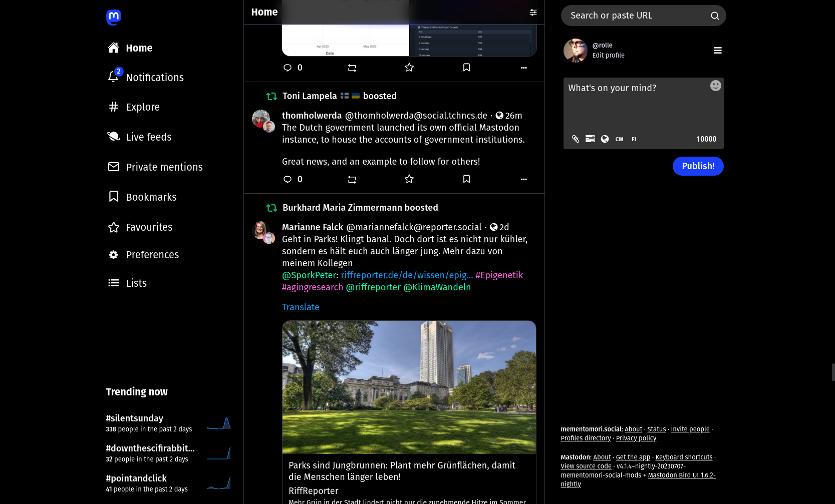This screenshot has height=504, width=835.
Task: Open mementomori.social About link
Action: pos(633,429)
